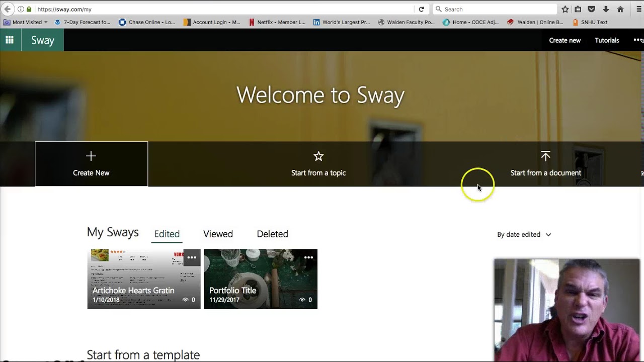Image resolution: width=644 pixels, height=362 pixels.
Task: Bookmark this page with star icon
Action: coord(565,9)
